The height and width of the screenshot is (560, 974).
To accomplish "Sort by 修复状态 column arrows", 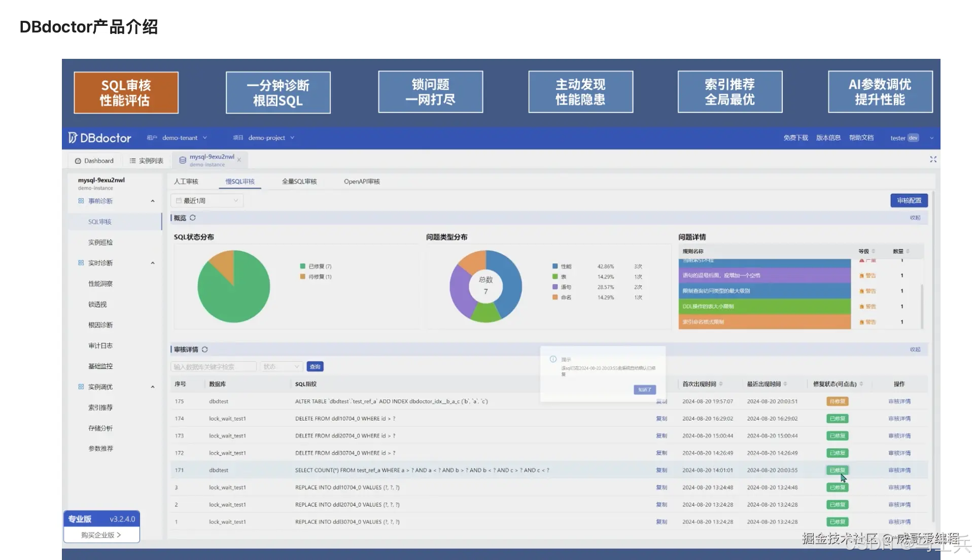I will tap(861, 384).
